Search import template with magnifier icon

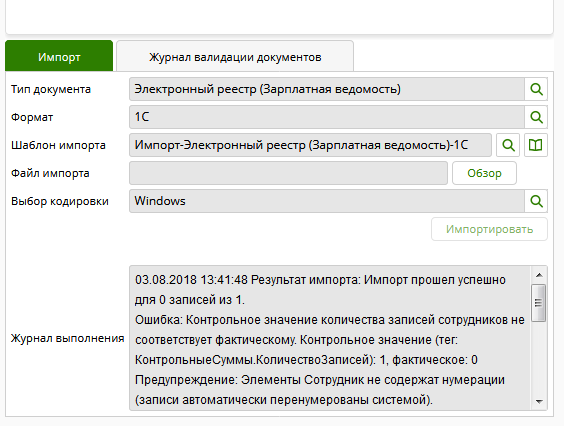(508, 145)
